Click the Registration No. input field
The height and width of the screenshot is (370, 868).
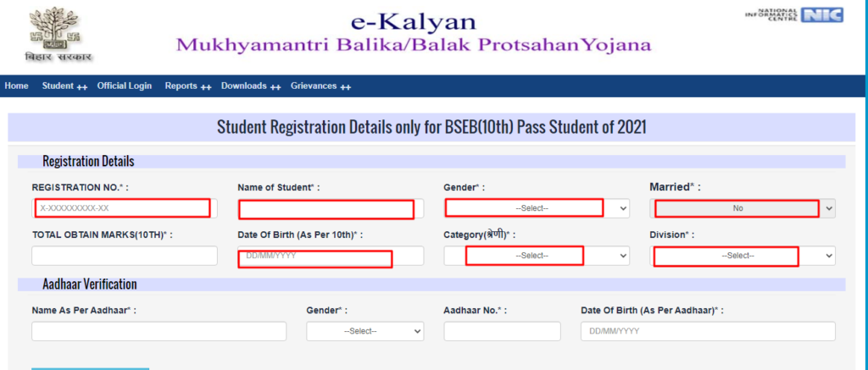coord(125,208)
